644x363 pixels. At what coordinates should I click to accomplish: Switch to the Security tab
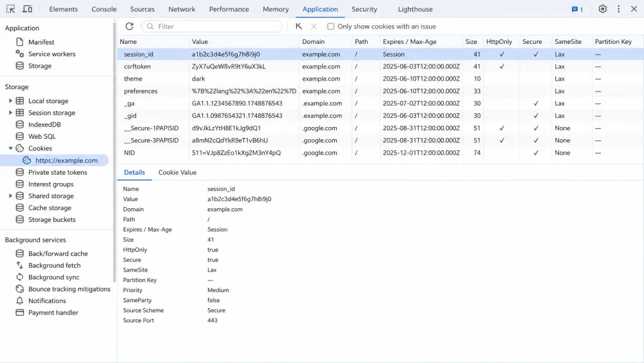click(364, 9)
